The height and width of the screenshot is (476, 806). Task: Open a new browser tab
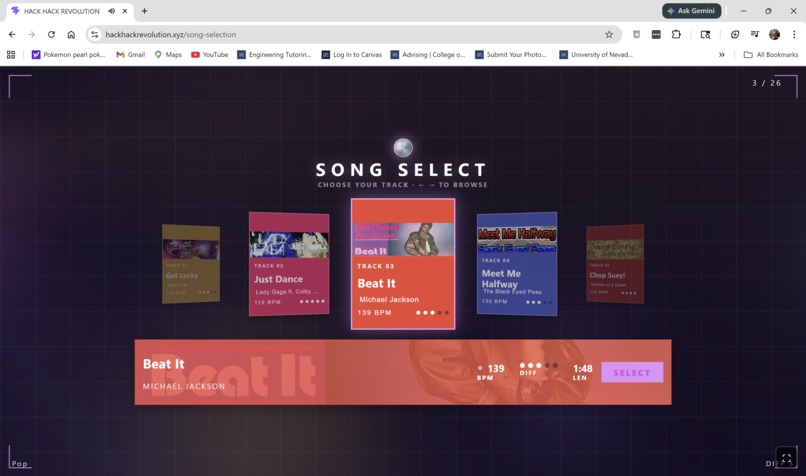coord(144,11)
